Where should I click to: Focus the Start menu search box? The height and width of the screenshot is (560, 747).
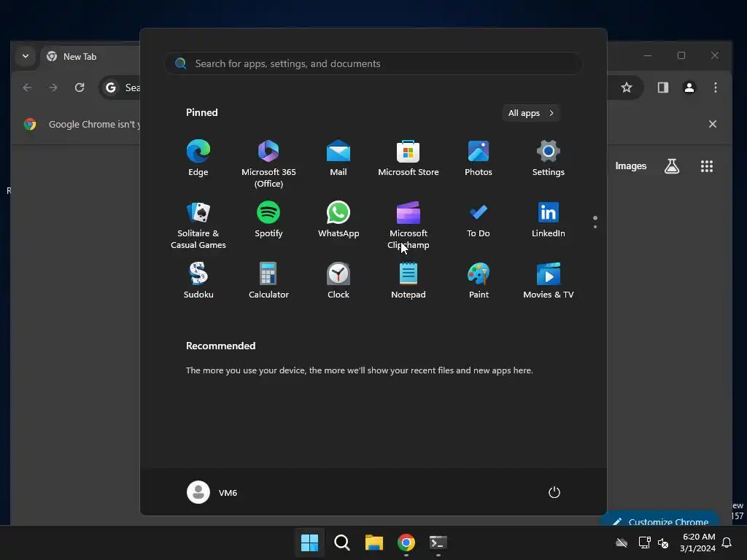[373, 63]
